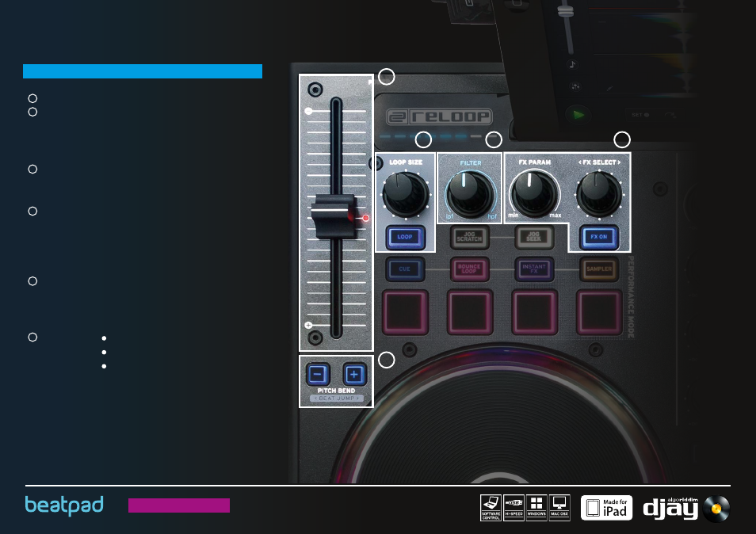Image resolution: width=756 pixels, height=534 pixels.
Task: Click the lpf marking beside the filter knob
Action: tap(449, 216)
